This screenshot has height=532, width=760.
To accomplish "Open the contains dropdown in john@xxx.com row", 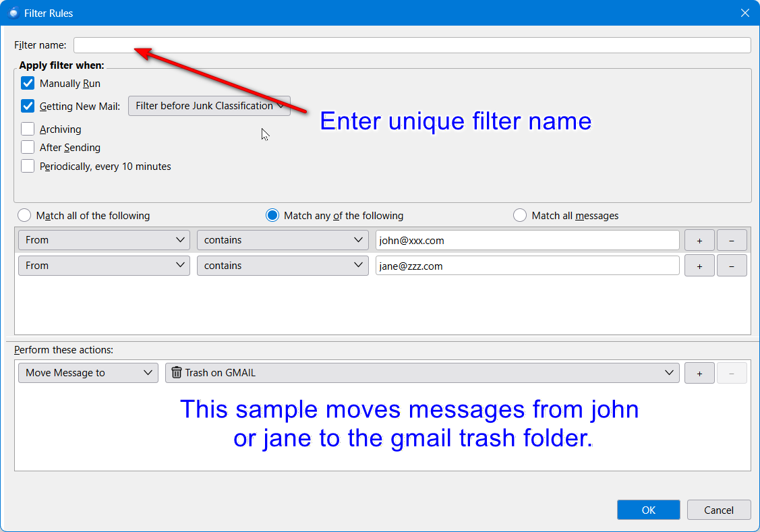I will [x=283, y=240].
